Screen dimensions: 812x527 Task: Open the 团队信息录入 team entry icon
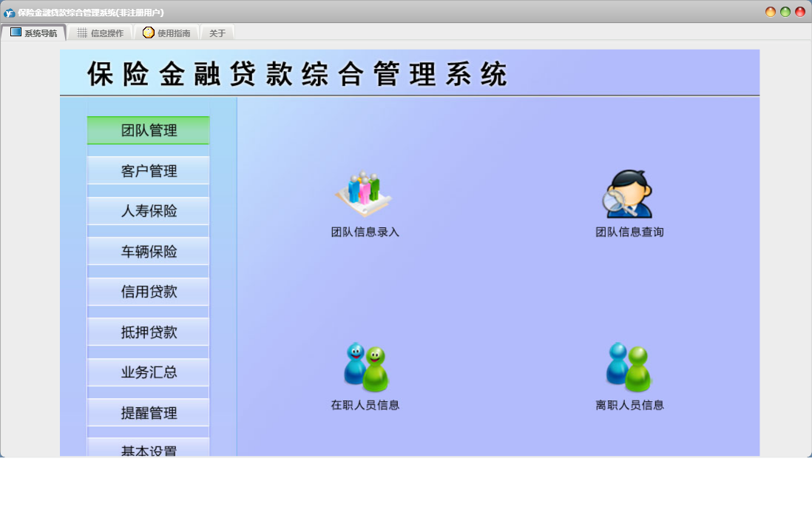coord(364,194)
